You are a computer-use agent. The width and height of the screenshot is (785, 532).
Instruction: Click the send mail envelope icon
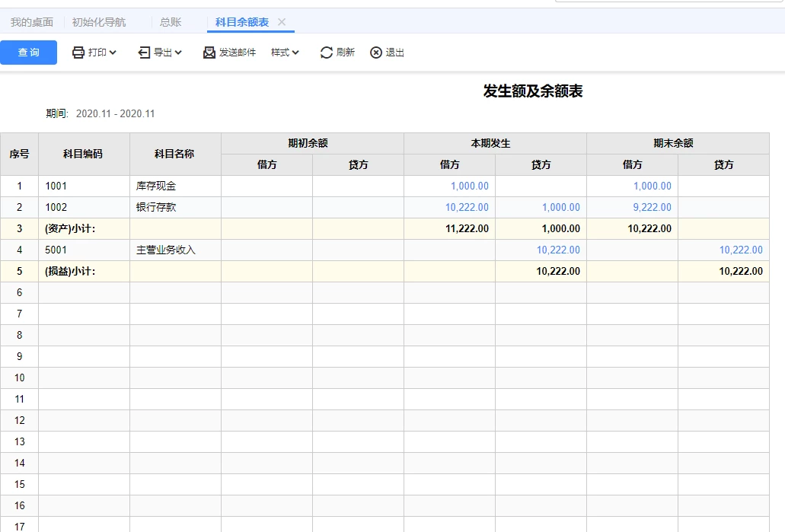point(209,53)
